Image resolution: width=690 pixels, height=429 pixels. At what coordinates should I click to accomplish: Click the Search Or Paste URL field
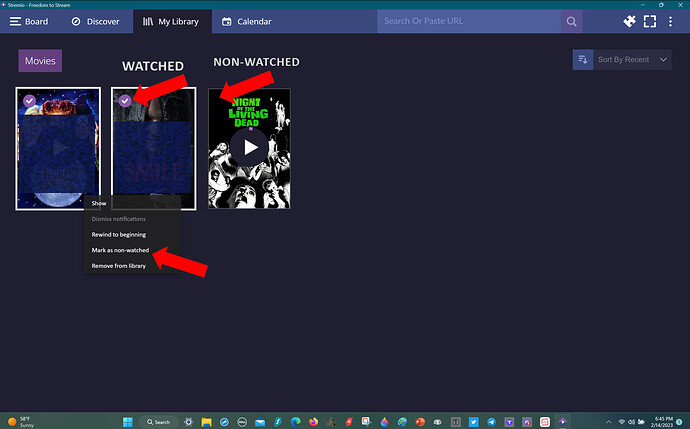click(x=469, y=21)
